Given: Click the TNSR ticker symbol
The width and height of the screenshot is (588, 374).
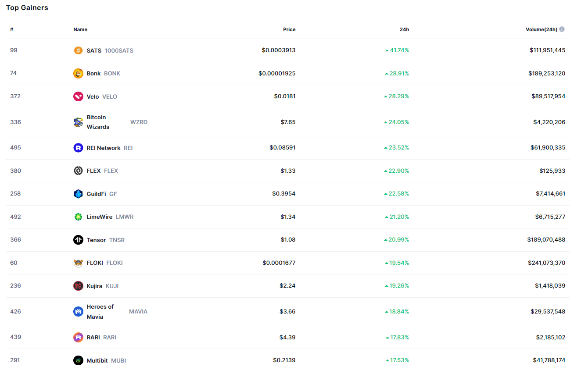Looking at the screenshot, I should click(x=117, y=240).
